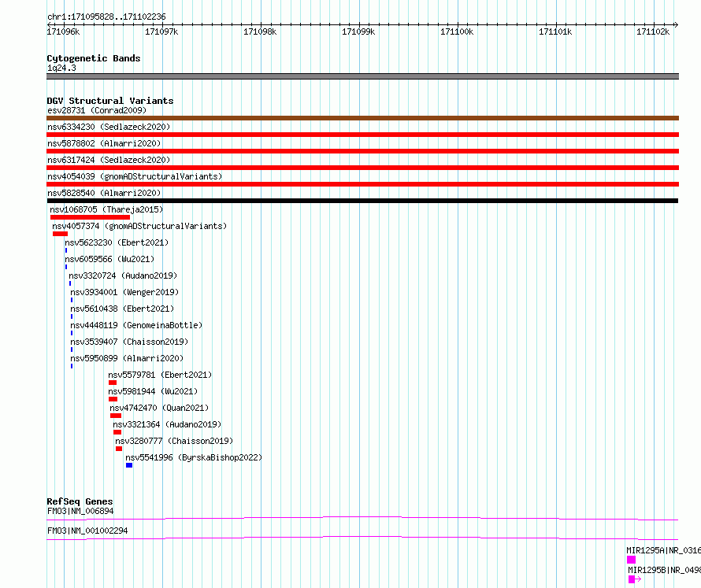Open nsv4448119 (GenomeinaBottle) variant
The height and width of the screenshot is (588, 701).
tap(136, 325)
